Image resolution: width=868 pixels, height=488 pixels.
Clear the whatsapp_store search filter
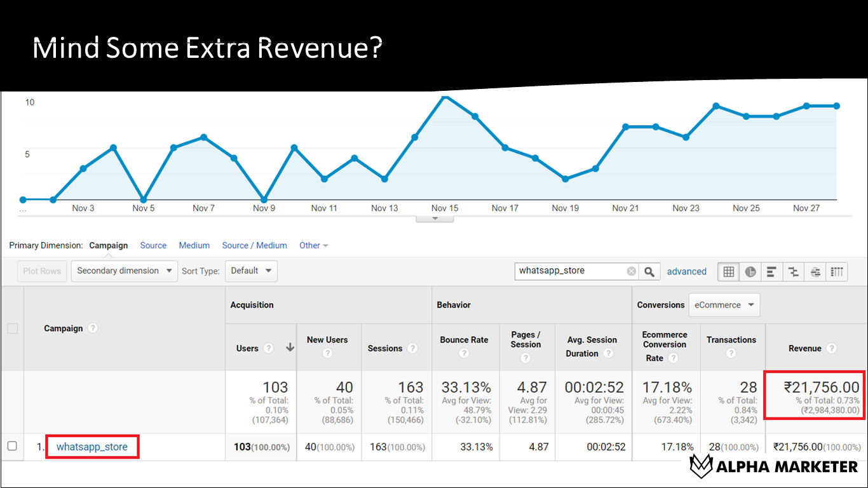pyautogui.click(x=631, y=271)
